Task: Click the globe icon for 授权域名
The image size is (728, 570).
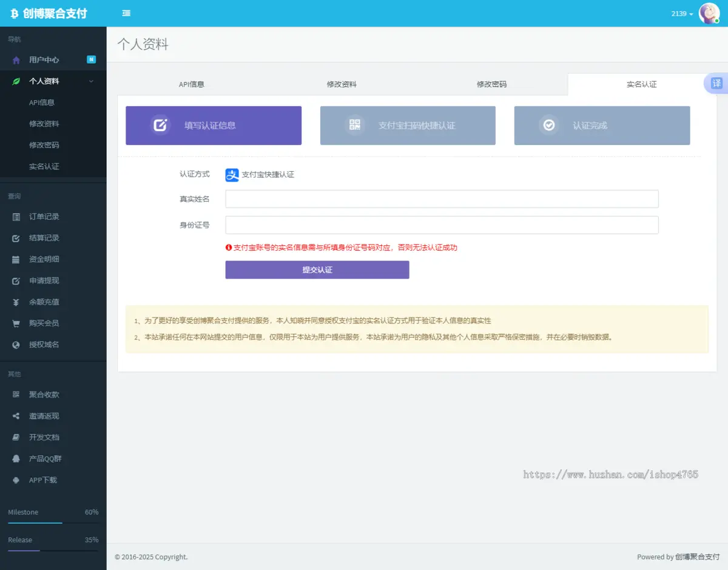Action: (16, 345)
